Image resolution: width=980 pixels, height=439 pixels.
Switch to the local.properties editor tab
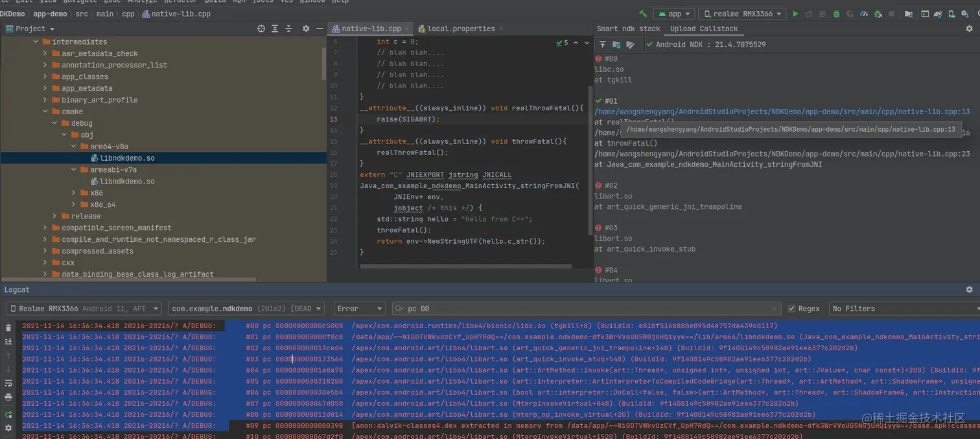pyautogui.click(x=461, y=29)
